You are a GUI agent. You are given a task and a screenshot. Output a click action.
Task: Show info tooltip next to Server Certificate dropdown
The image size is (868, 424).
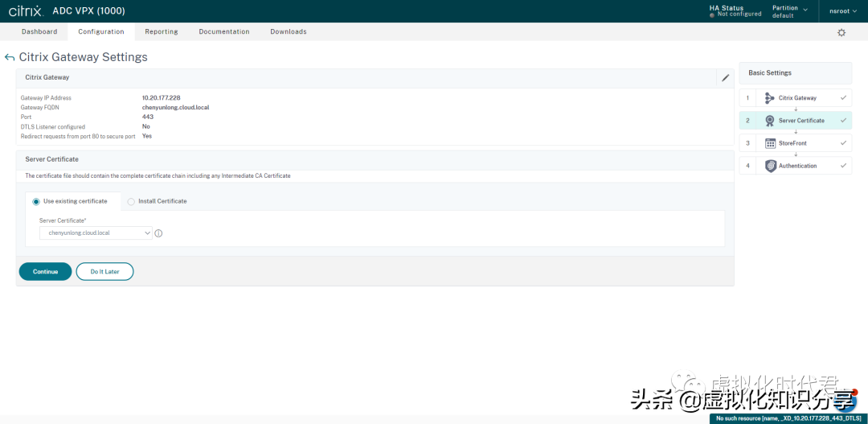pyautogui.click(x=158, y=233)
